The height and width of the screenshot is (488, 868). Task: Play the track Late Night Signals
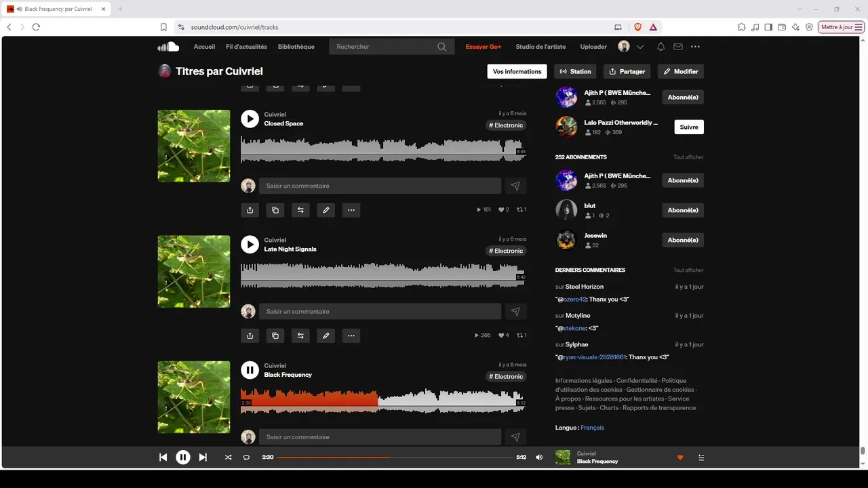[x=250, y=245]
